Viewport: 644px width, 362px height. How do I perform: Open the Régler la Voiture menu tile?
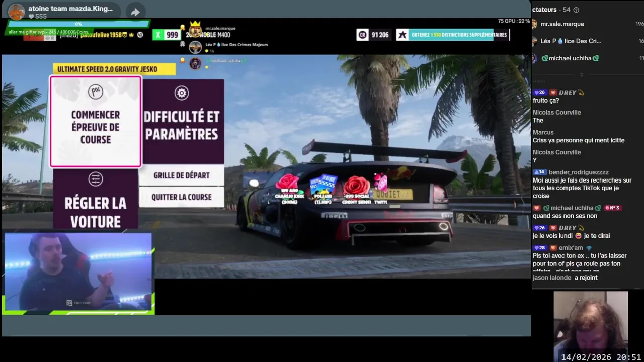[96, 200]
